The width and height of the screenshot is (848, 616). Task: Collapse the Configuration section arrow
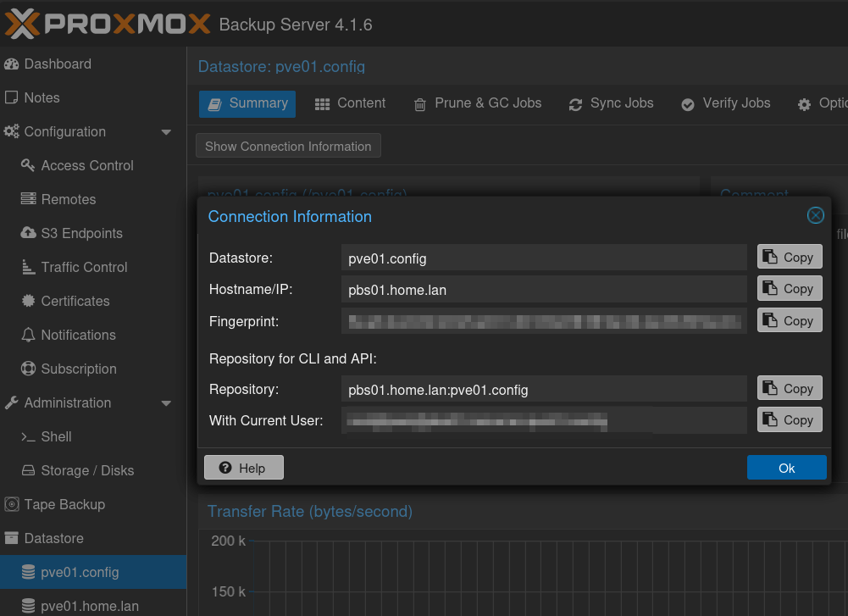point(166,132)
